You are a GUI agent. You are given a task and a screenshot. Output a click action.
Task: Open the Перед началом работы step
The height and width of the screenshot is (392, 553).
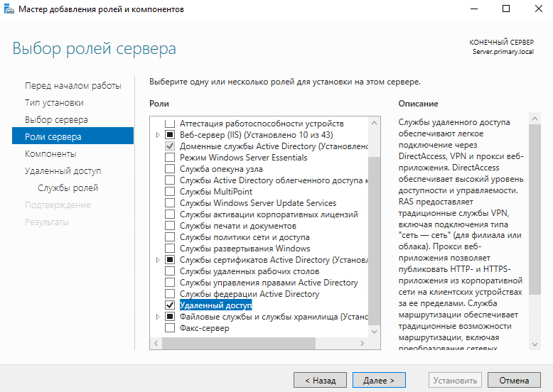click(x=73, y=86)
